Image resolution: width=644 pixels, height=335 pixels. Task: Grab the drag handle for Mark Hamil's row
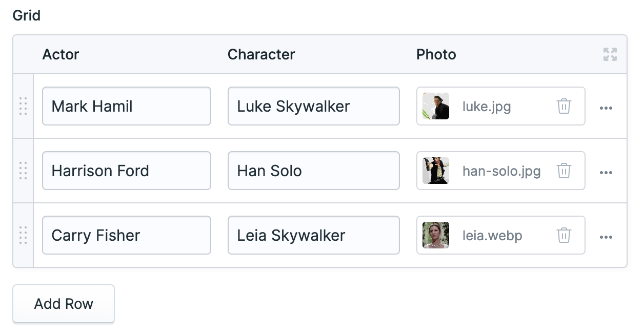pos(23,106)
